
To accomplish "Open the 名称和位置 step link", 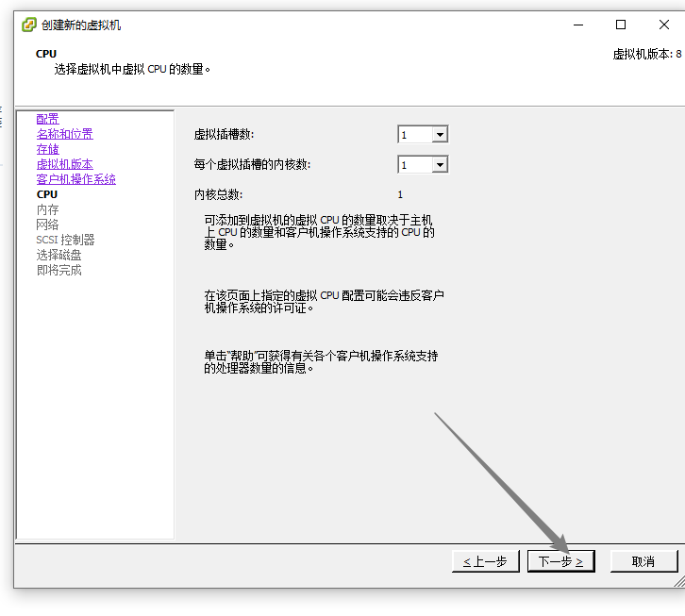I will coord(65,134).
